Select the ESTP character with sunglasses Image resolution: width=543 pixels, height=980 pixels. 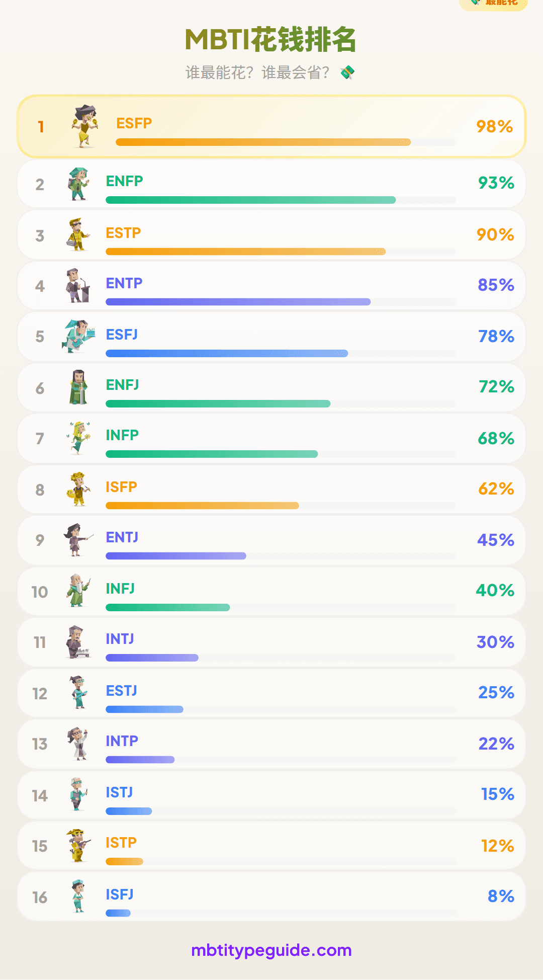(x=78, y=234)
